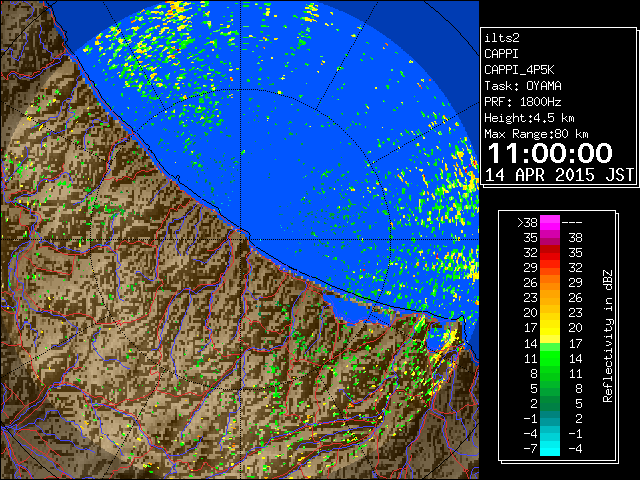Image resolution: width=640 pixels, height=480 pixels.
Task: Click the magenta >38 dBZ swatch
Action: click(550, 222)
